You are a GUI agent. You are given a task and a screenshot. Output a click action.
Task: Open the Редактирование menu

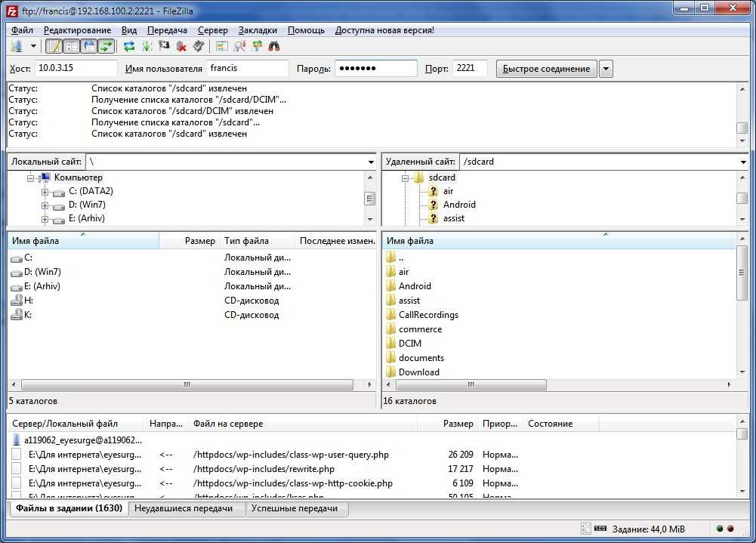[77, 30]
